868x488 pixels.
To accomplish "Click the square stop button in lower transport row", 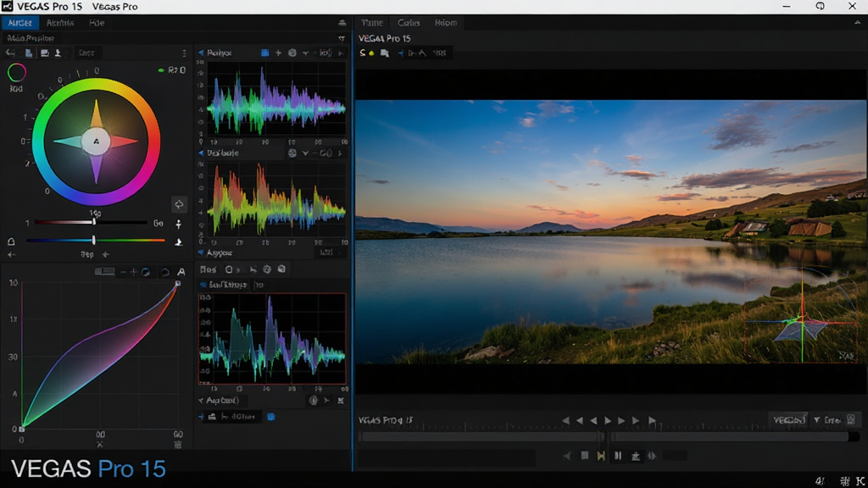I will pos(585,455).
